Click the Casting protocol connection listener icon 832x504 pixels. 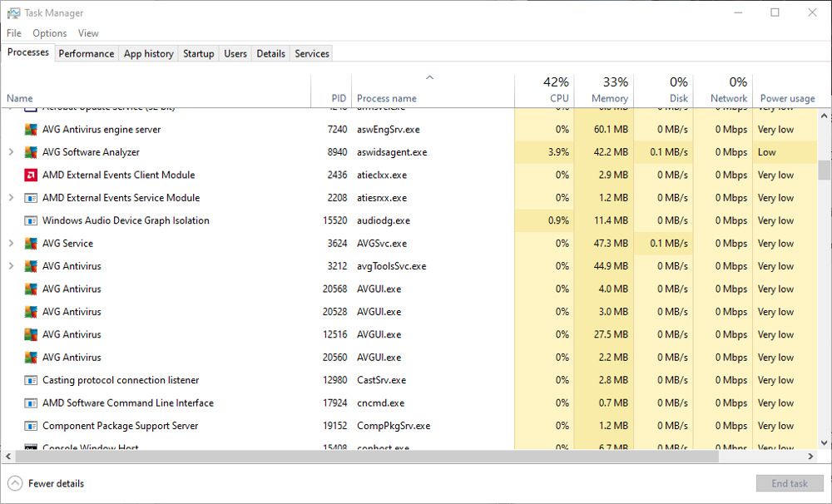[x=31, y=380]
